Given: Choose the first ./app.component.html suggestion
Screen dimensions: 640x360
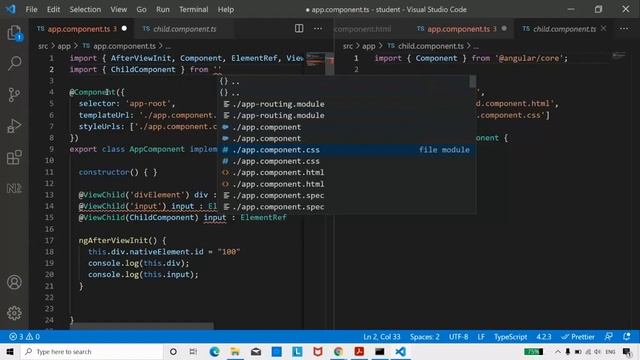Looking at the screenshot, I should click(x=347, y=173).
